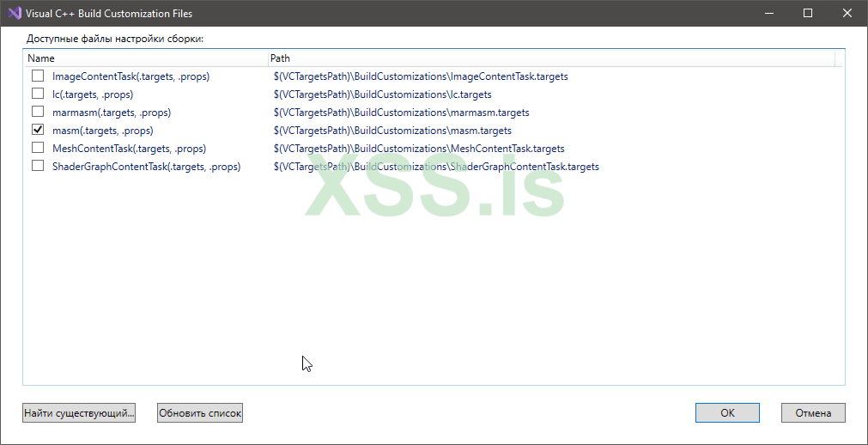Uncheck the masm(.targets, .props) checkbox
The image size is (868, 445).
38,130
